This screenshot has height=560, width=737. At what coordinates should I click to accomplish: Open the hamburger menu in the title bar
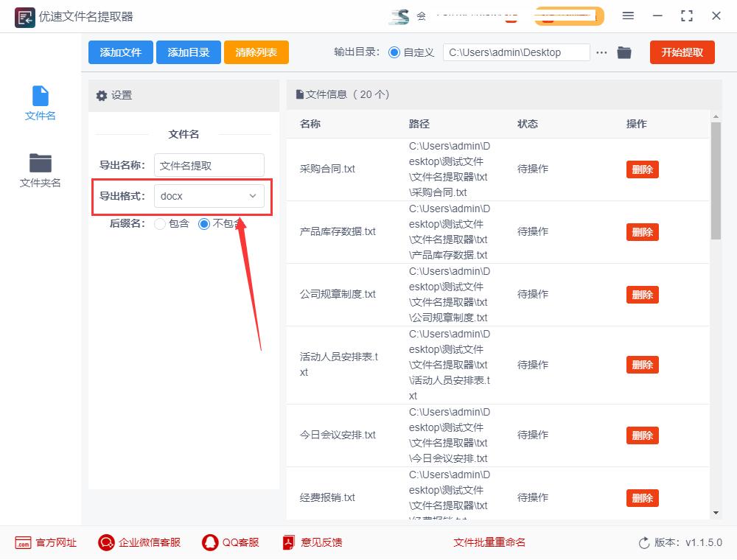tap(629, 15)
